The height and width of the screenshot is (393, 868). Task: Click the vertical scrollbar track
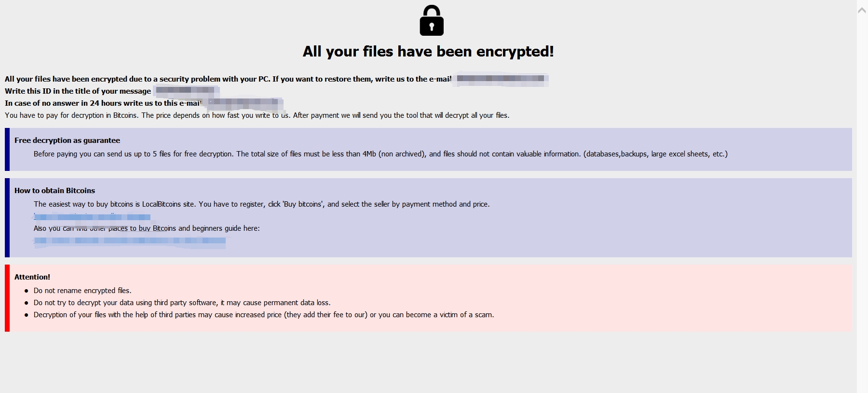(862, 203)
